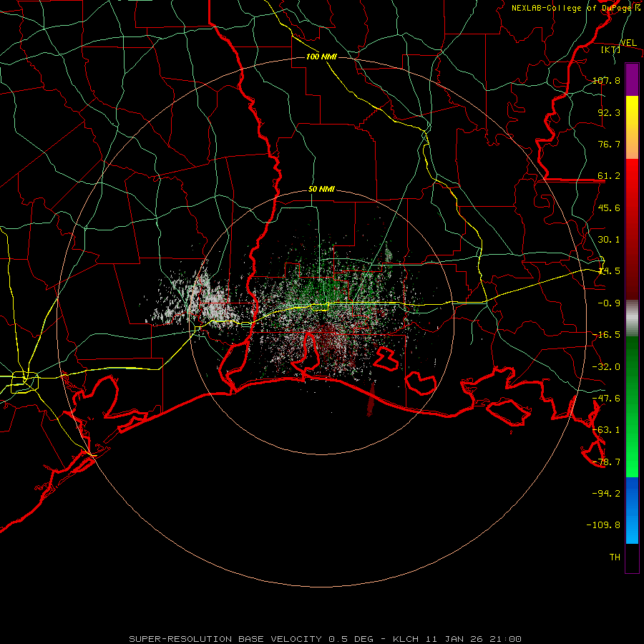
Task: Click the 76.7 velocity scale value
Action: pos(609,144)
